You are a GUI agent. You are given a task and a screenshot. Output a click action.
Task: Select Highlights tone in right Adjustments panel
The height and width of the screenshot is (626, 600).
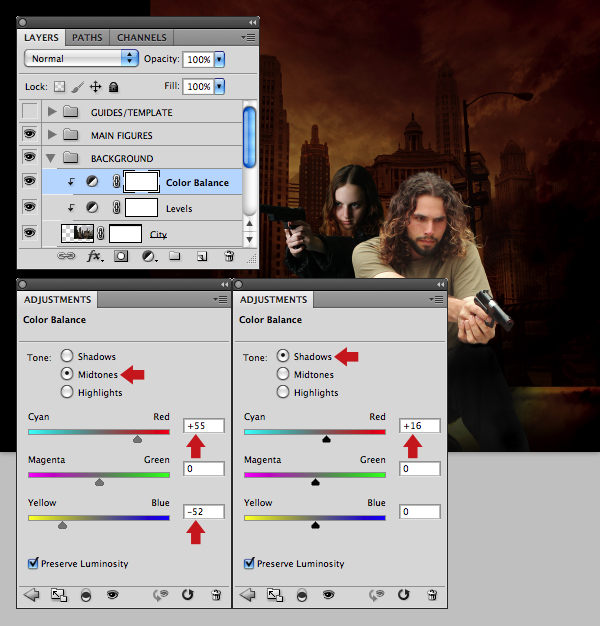point(283,392)
